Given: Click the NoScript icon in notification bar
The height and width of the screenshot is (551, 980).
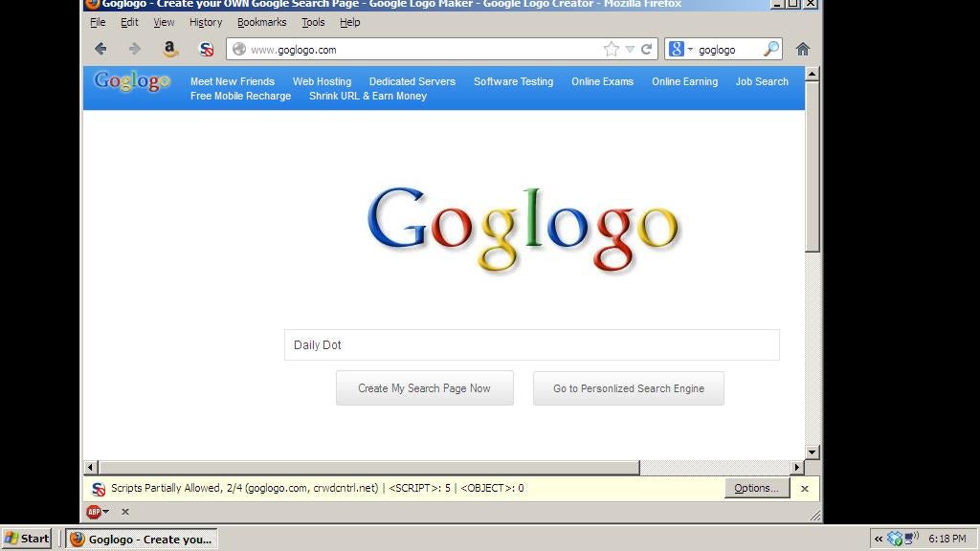Looking at the screenshot, I should pyautogui.click(x=99, y=489).
